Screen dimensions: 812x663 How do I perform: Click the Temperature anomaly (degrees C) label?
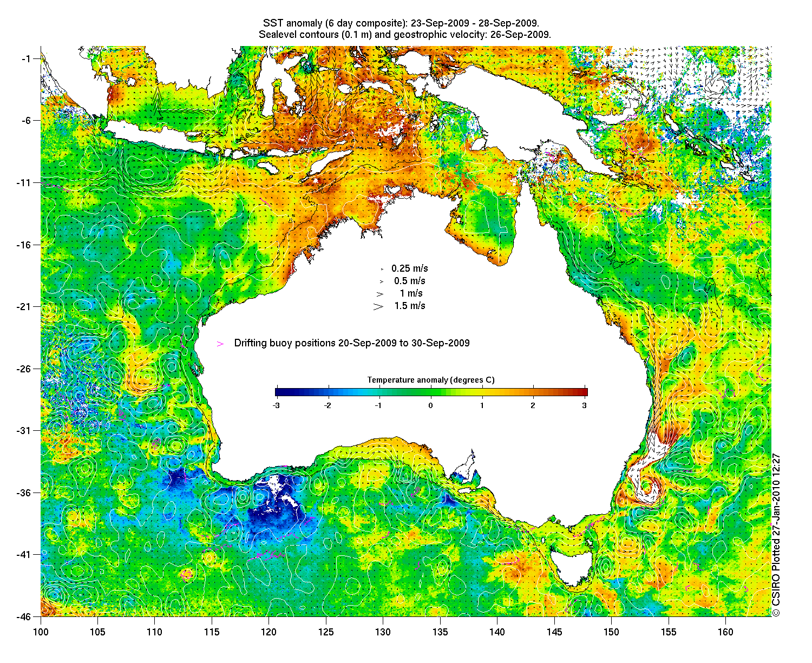[431, 380]
